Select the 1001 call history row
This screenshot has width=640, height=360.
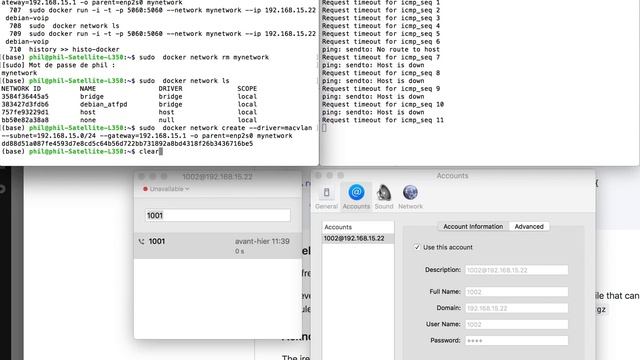[x=218, y=246]
